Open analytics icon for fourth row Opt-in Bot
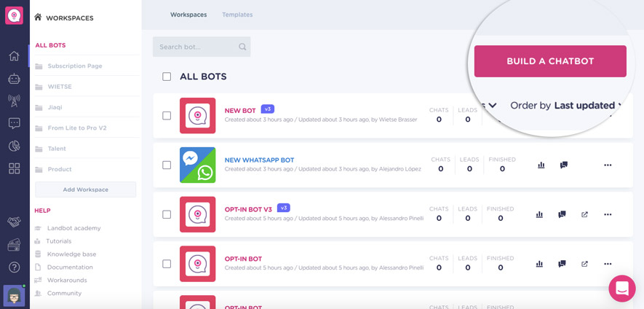The height and width of the screenshot is (309, 644). pyautogui.click(x=539, y=264)
